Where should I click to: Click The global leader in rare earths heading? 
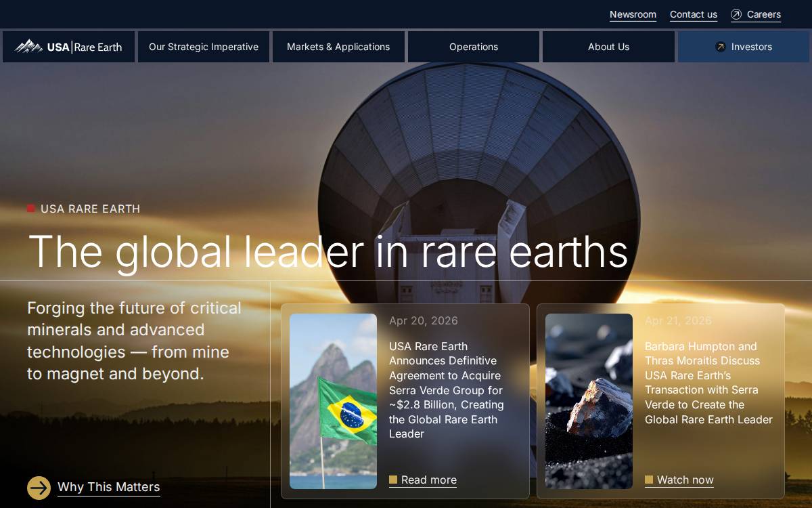tap(328, 251)
